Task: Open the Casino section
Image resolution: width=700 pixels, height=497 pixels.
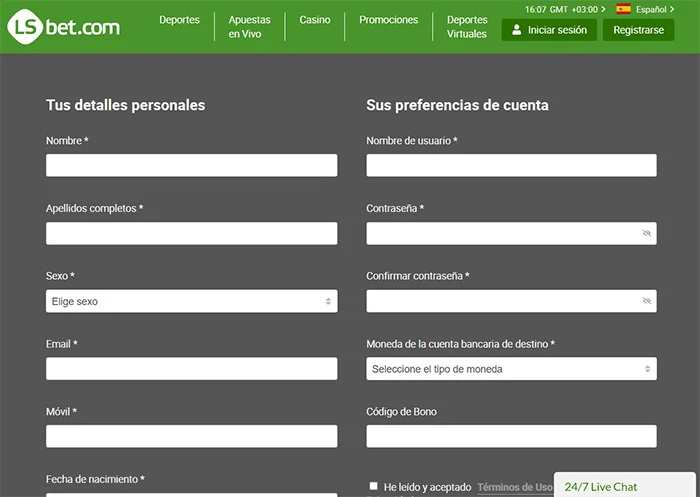Action: (x=315, y=20)
